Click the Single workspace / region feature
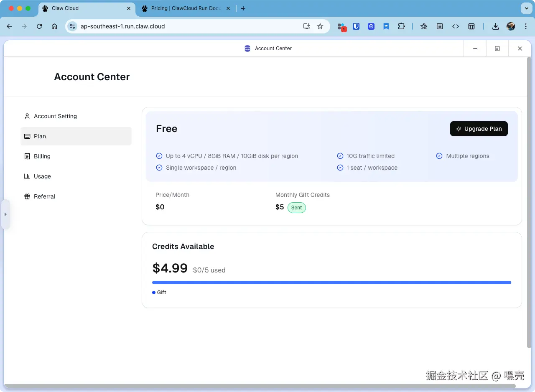535x392 pixels. click(201, 168)
